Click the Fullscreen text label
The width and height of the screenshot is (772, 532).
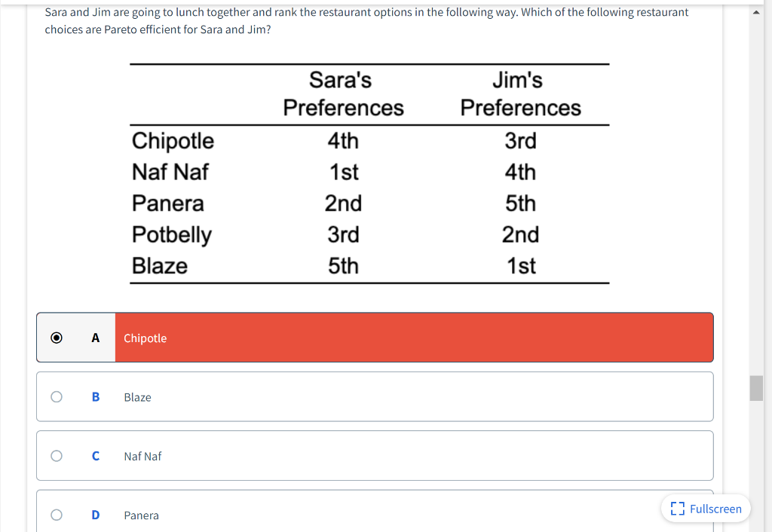click(x=715, y=509)
